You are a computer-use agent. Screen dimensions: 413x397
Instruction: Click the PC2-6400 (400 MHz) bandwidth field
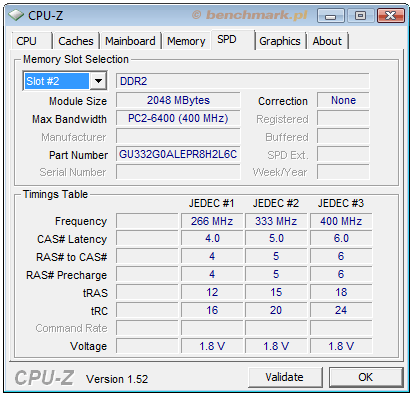[x=178, y=118]
